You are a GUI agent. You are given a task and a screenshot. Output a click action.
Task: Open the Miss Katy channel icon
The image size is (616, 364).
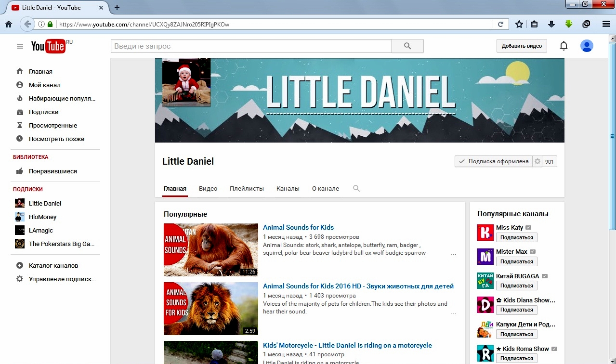point(485,233)
